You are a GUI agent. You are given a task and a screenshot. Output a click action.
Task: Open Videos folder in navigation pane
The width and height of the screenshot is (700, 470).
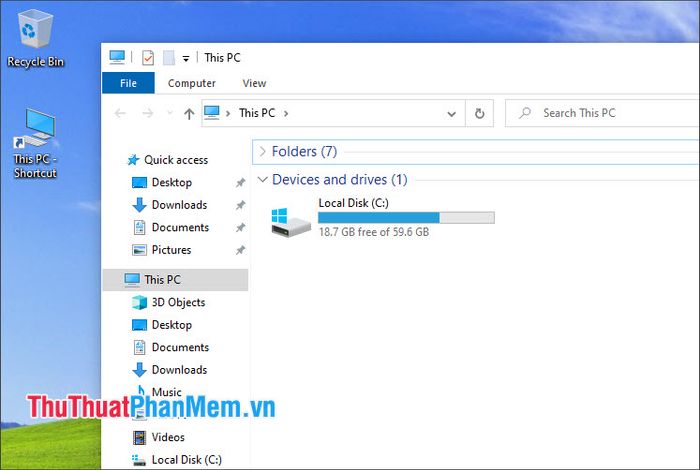(168, 437)
